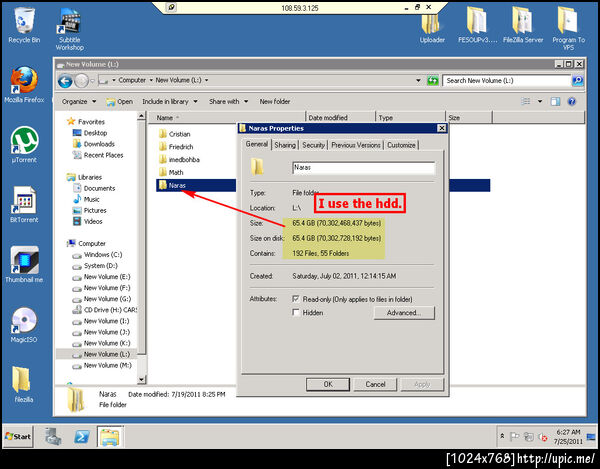This screenshot has height=469, width=600.
Task: Click the Explorer forward arrow button
Action: [x=82, y=81]
